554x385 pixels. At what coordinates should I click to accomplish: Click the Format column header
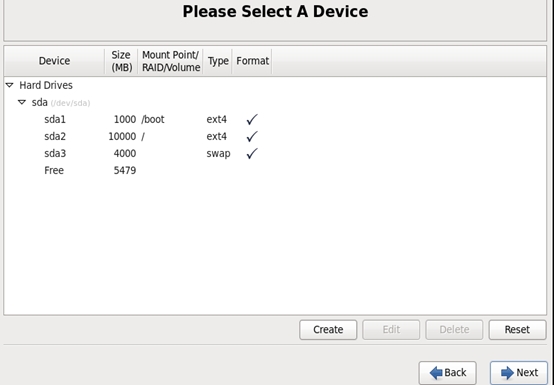tap(252, 61)
